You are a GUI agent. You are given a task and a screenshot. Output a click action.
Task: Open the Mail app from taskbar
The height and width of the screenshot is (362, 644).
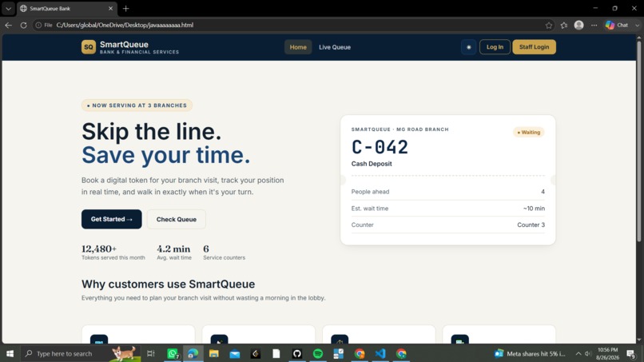click(x=235, y=353)
